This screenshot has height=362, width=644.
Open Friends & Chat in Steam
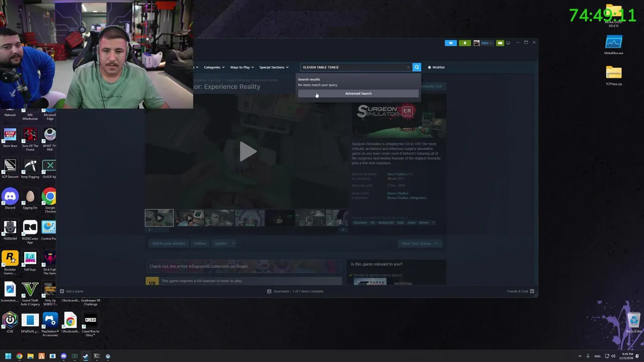521,291
